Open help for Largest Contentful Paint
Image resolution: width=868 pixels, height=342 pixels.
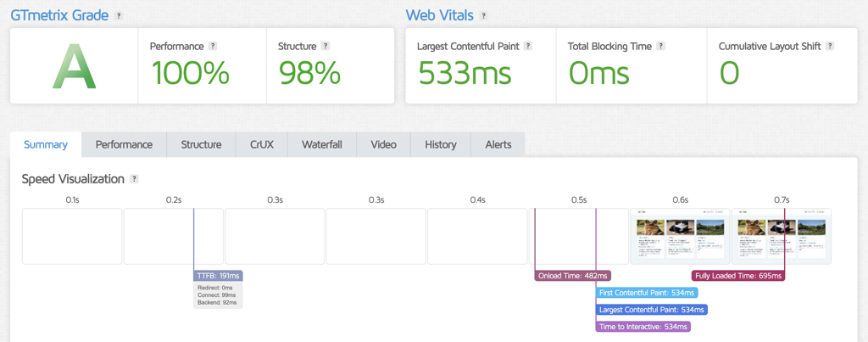(528, 46)
